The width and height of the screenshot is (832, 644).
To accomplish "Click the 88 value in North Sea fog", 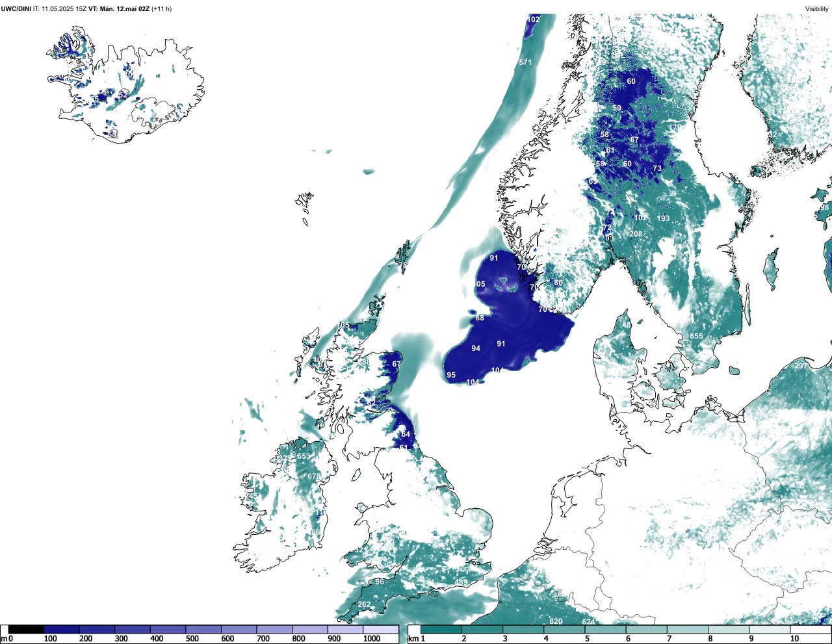I will pos(480,318).
